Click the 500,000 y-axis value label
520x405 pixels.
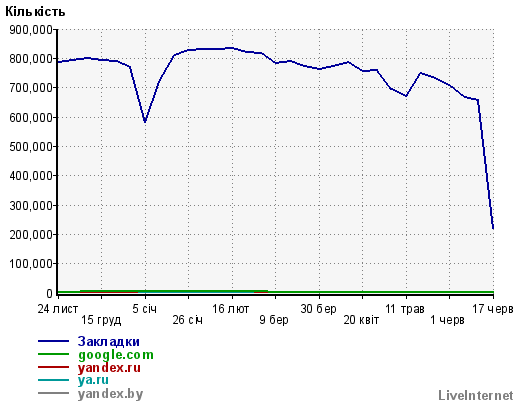coord(31,147)
